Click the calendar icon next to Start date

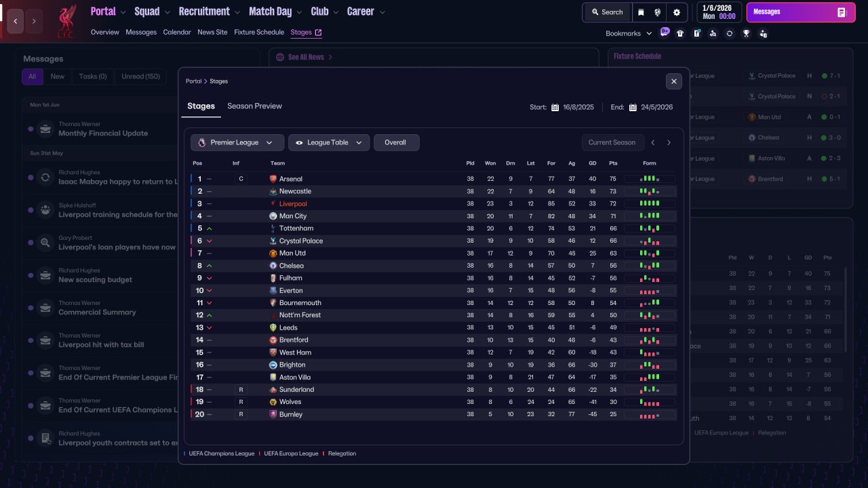coord(555,107)
